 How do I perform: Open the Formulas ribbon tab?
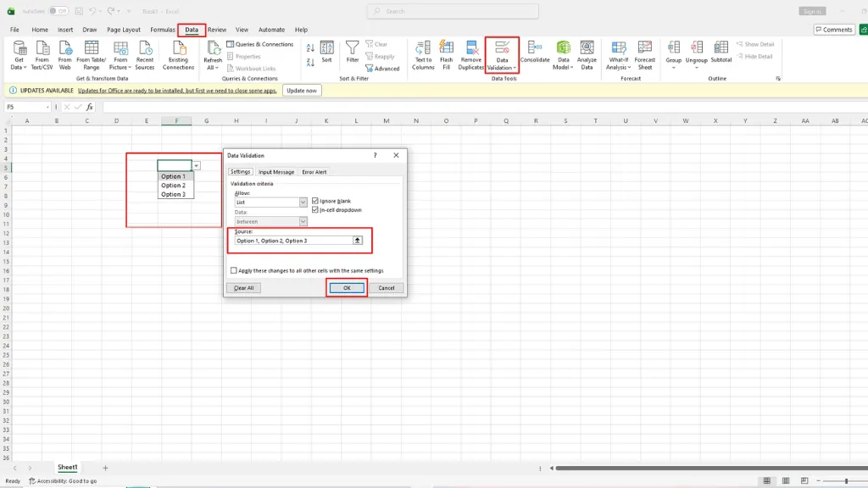coord(162,30)
